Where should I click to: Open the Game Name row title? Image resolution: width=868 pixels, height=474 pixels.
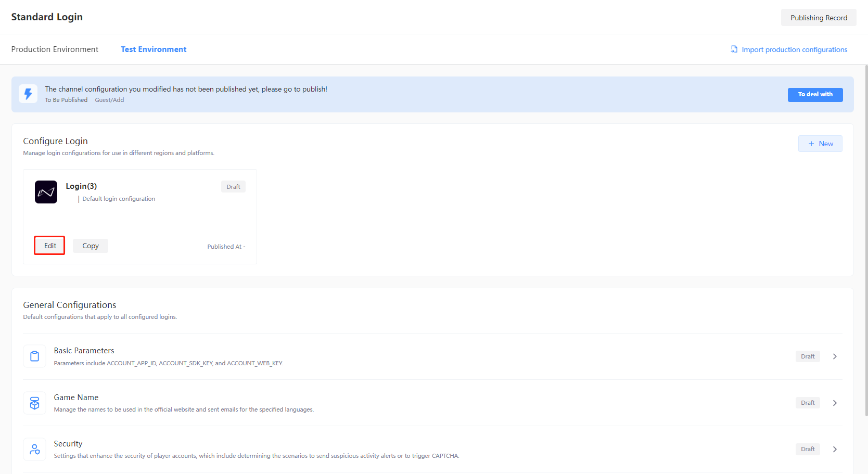point(76,398)
